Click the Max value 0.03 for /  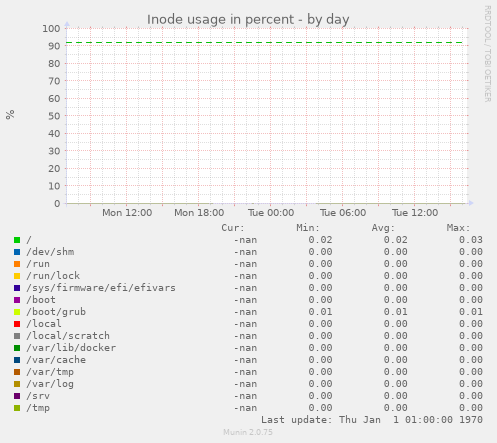tap(471, 240)
